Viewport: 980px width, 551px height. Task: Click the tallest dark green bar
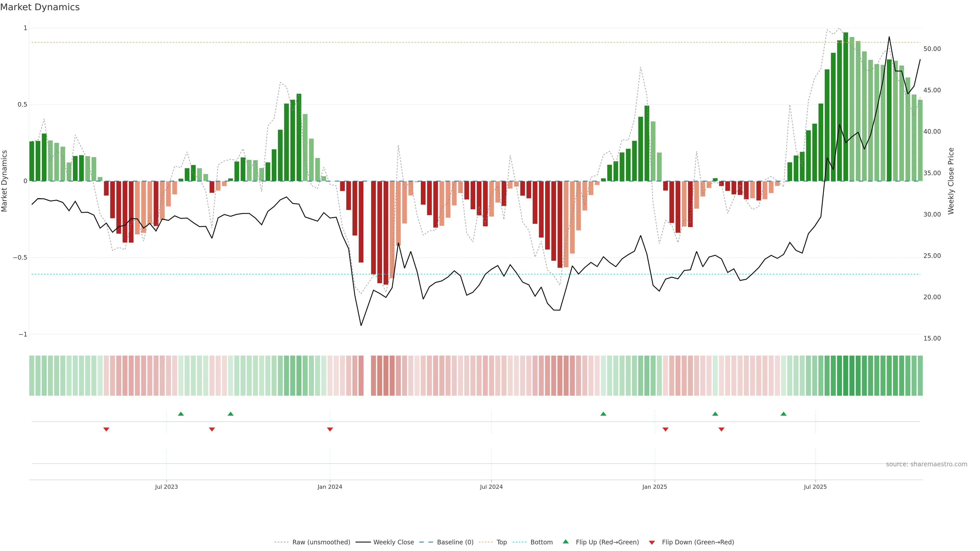846,106
